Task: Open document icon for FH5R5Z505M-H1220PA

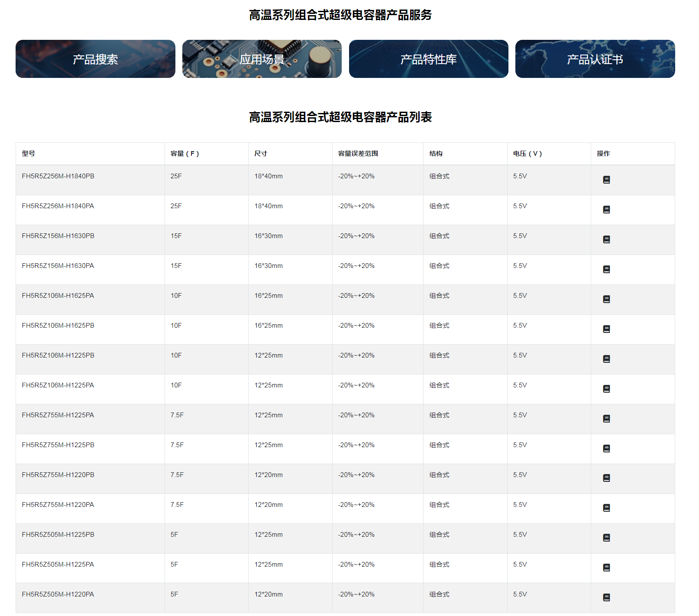Action: [x=606, y=597]
